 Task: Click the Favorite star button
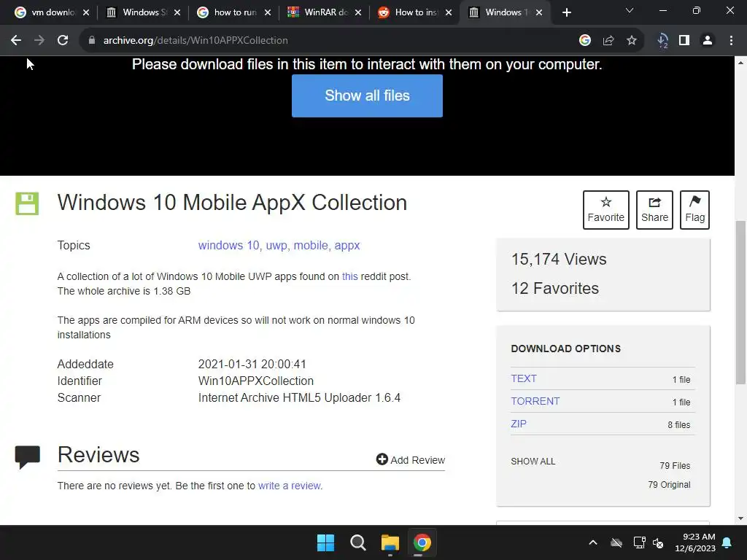[606, 210]
